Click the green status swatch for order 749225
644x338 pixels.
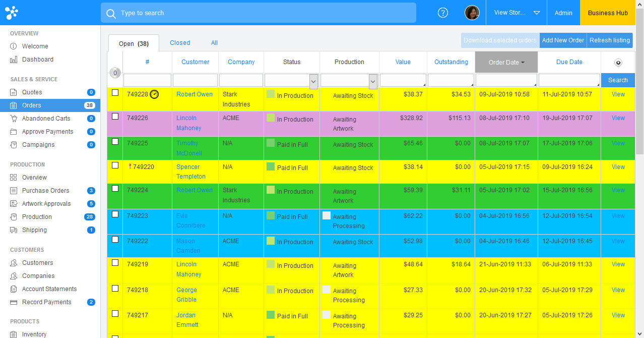tap(271, 143)
